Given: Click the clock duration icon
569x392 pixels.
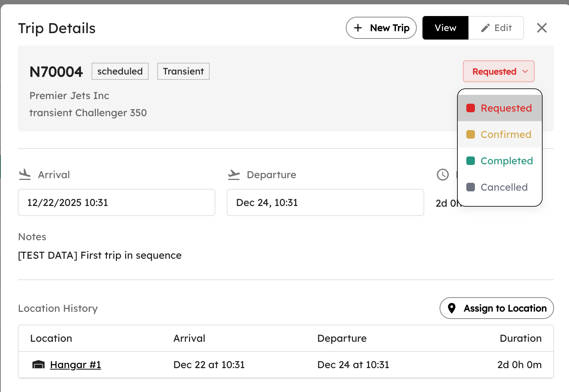Looking at the screenshot, I should tap(442, 175).
